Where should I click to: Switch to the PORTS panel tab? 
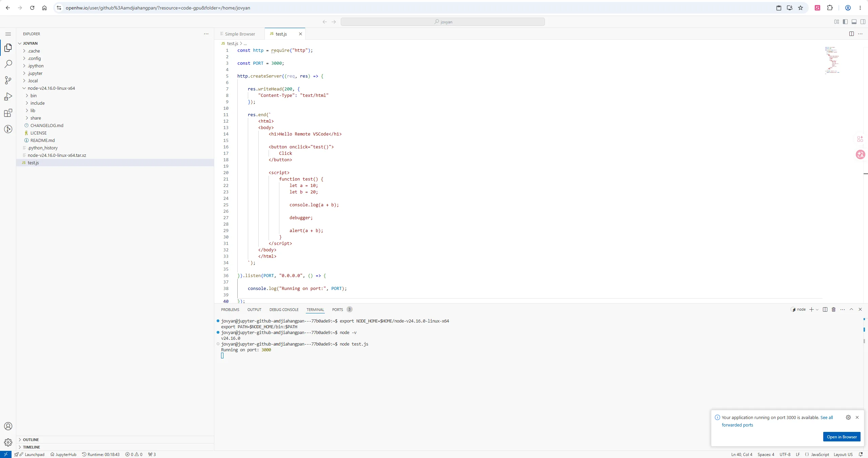342,310
